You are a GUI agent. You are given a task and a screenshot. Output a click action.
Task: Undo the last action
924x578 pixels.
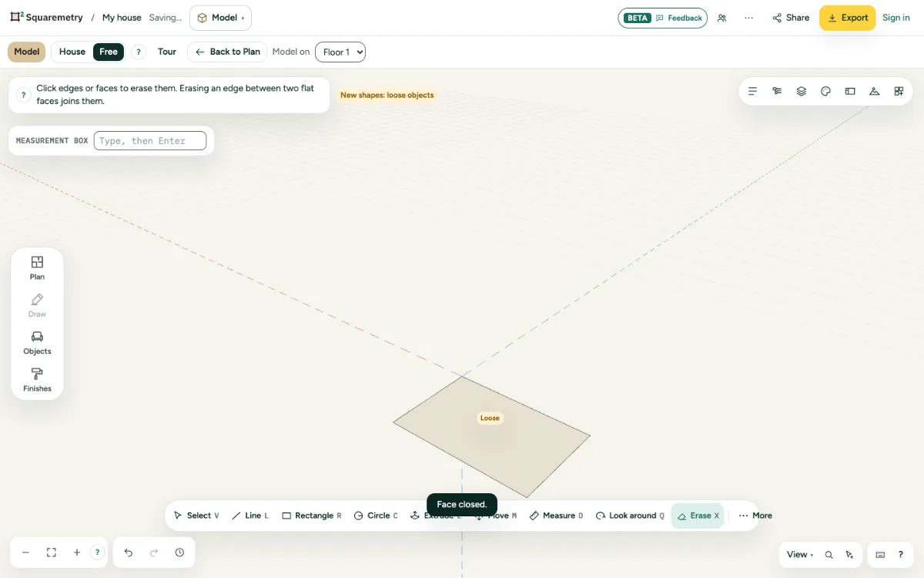click(x=129, y=553)
